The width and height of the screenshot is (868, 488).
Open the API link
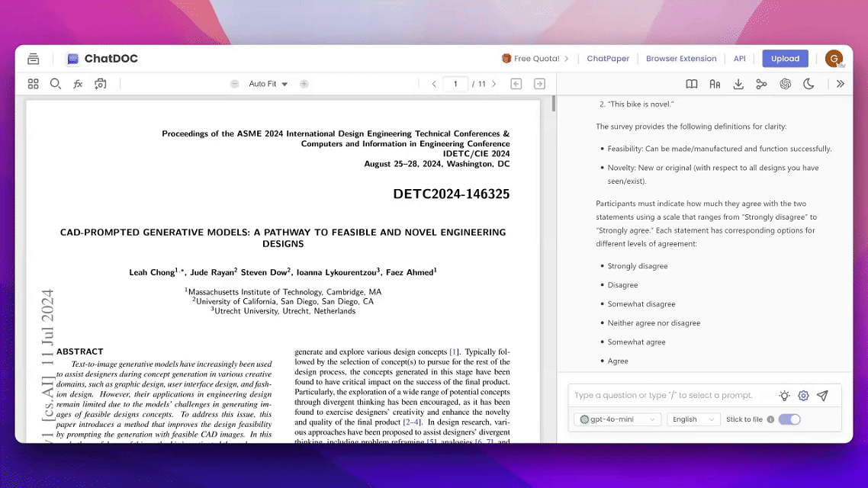coord(739,59)
